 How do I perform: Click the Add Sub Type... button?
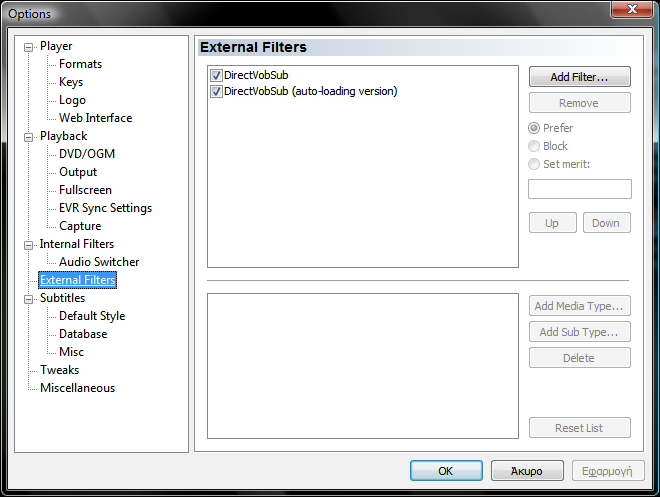pos(580,332)
